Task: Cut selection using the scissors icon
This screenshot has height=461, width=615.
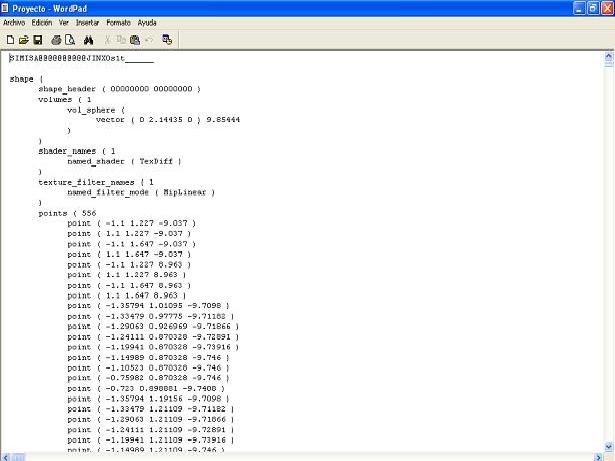Action: coord(108,39)
